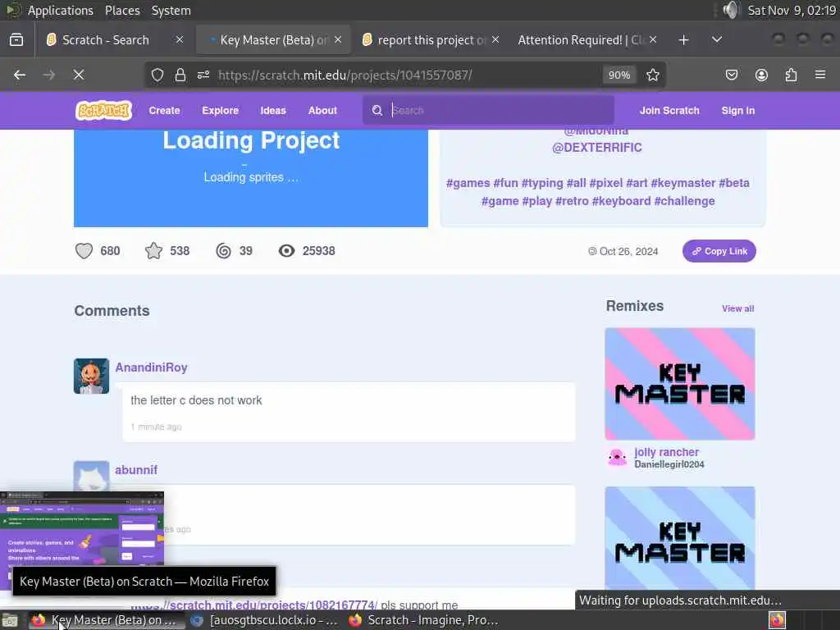Click the views eye icon
Screen dimensions: 840x630
(286, 251)
